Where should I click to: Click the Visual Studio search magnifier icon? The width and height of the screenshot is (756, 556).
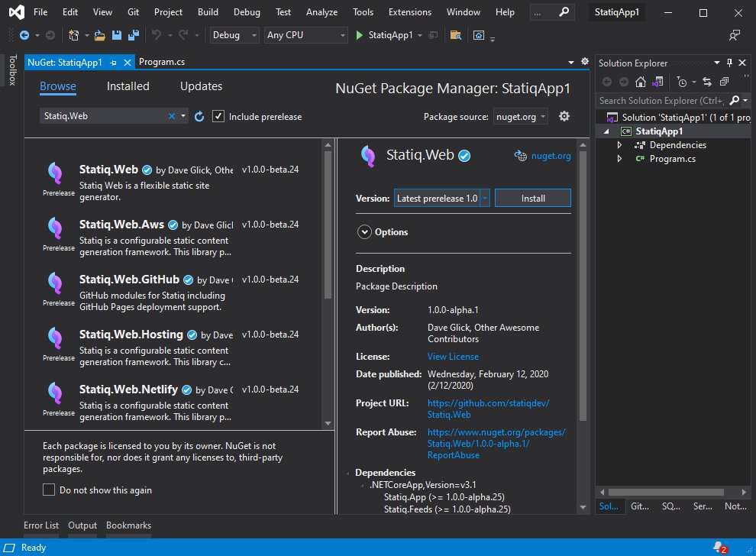coord(564,12)
